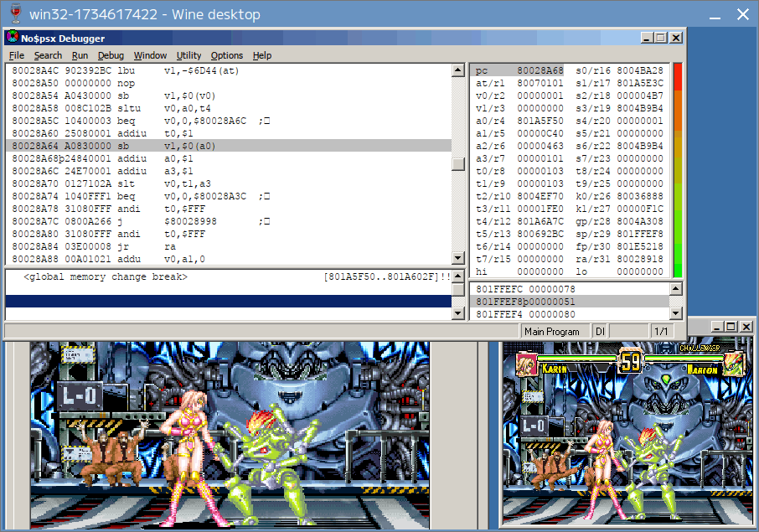
Task: Select the beq line at 80028A5C
Action: pos(229,121)
